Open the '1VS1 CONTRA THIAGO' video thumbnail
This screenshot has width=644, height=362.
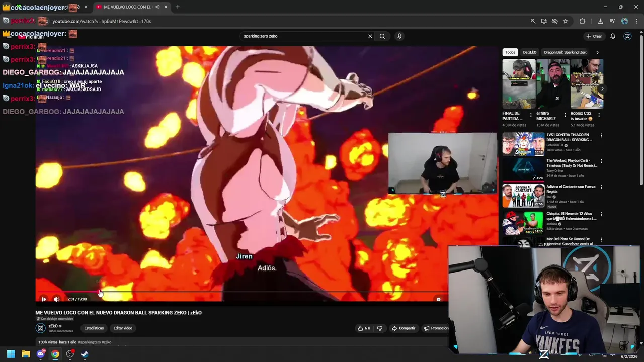[x=523, y=144]
